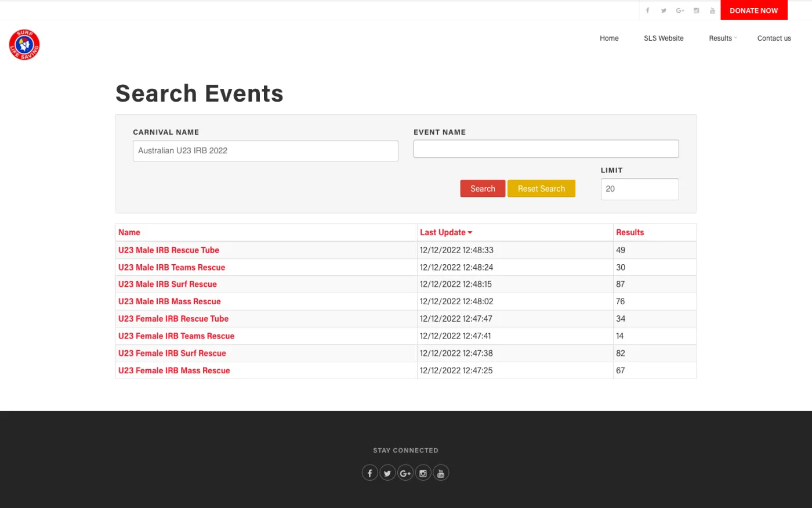Open the footer Facebook circle icon
The height and width of the screenshot is (508, 812).
point(370,473)
